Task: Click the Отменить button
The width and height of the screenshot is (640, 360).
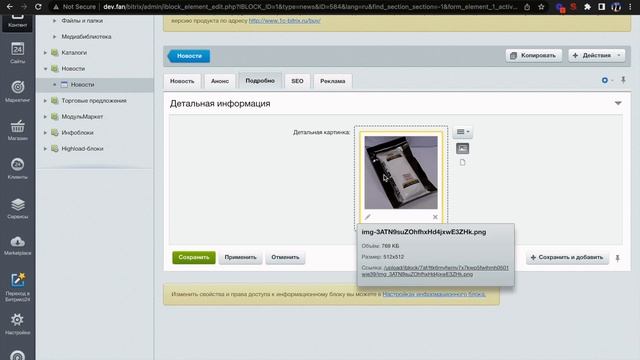Action: (x=285, y=257)
